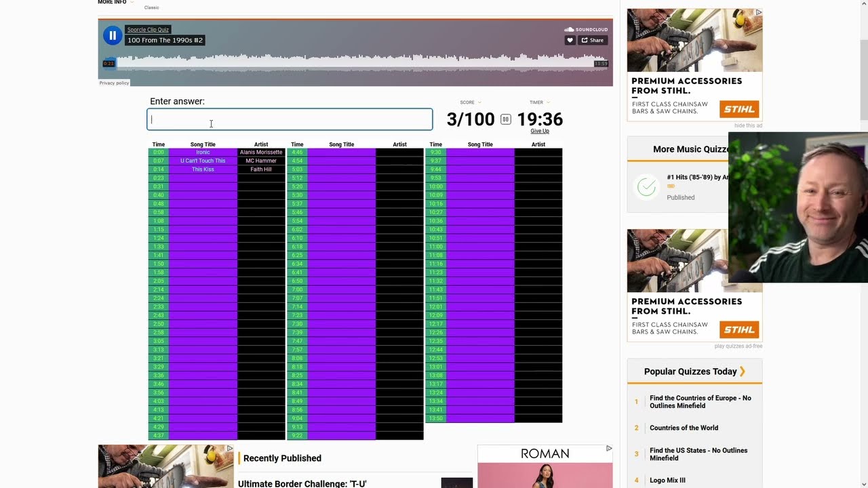
Task: Open the SoundCloud Privacy policy
Action: (x=114, y=83)
